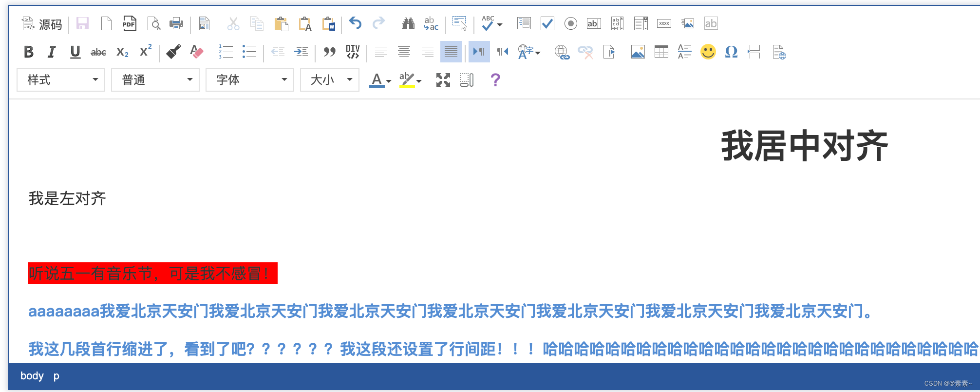Image resolution: width=980 pixels, height=392 pixels.
Task: Undo the last action
Action: click(356, 23)
